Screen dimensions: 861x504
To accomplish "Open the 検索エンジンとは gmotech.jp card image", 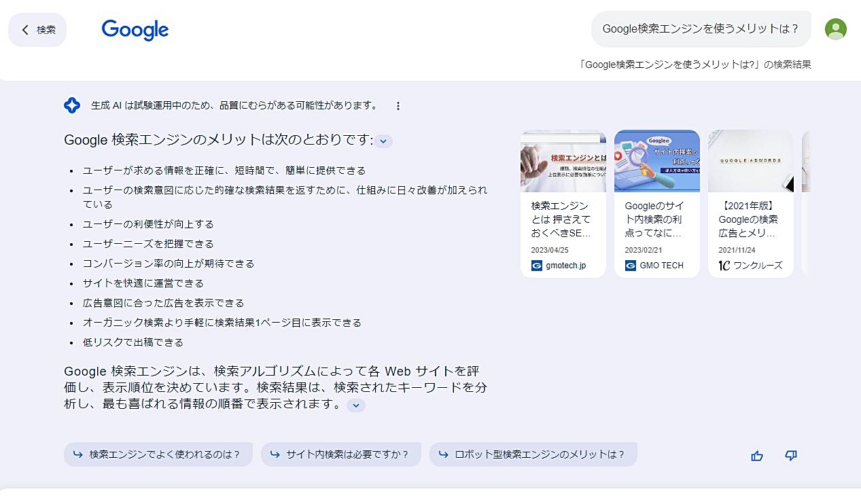I will click(x=563, y=161).
